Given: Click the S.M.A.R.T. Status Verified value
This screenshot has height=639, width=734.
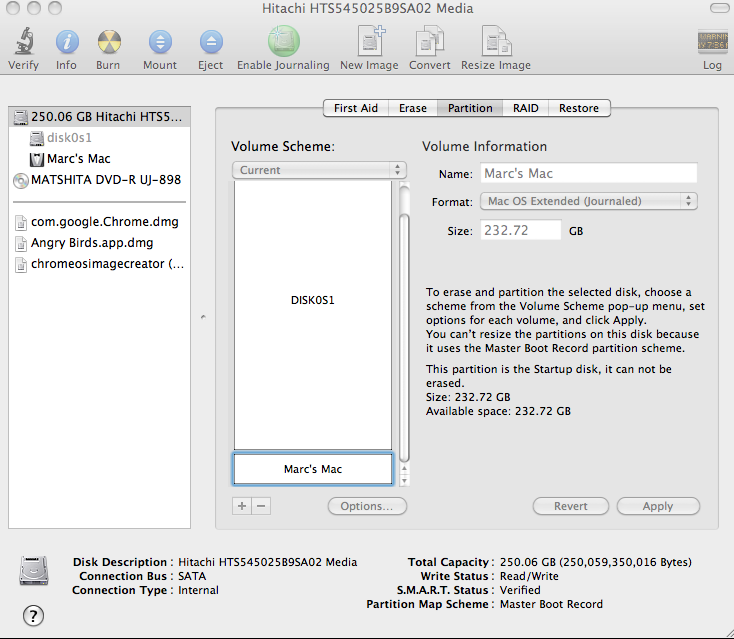Looking at the screenshot, I should click(520, 590).
